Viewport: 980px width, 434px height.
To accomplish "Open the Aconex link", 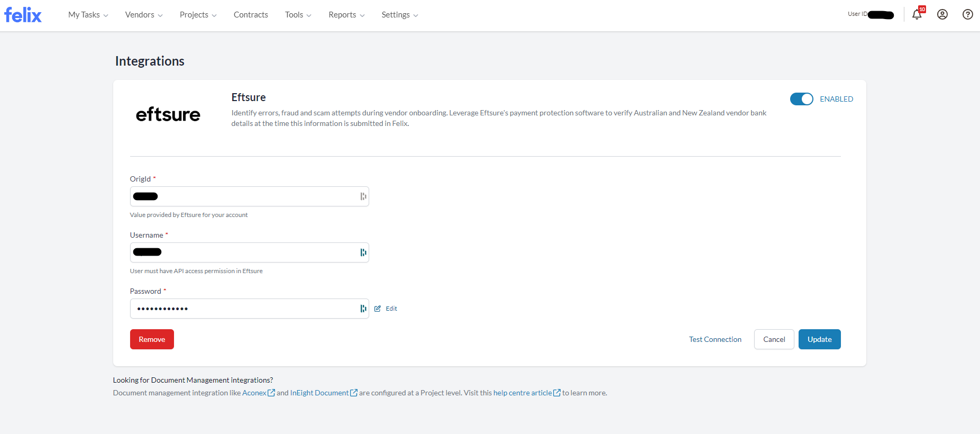I will point(254,393).
